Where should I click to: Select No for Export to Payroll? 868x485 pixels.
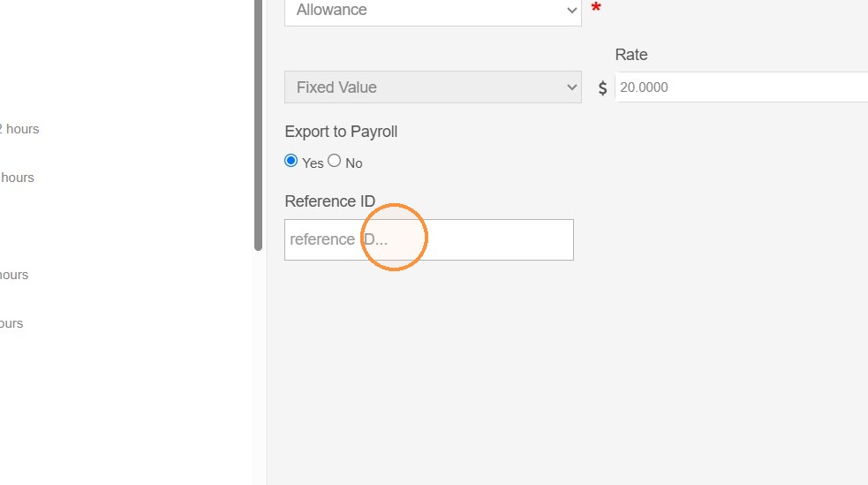coord(334,161)
